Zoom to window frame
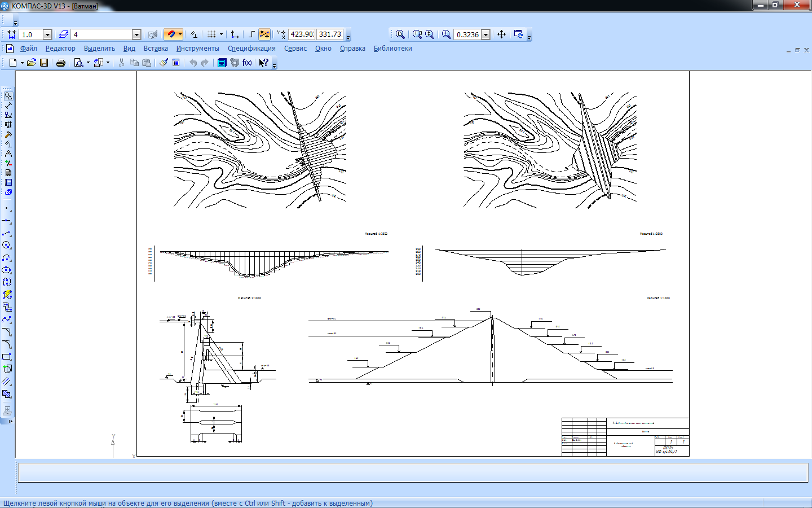Screen dimensions: 812x508 click(417, 34)
